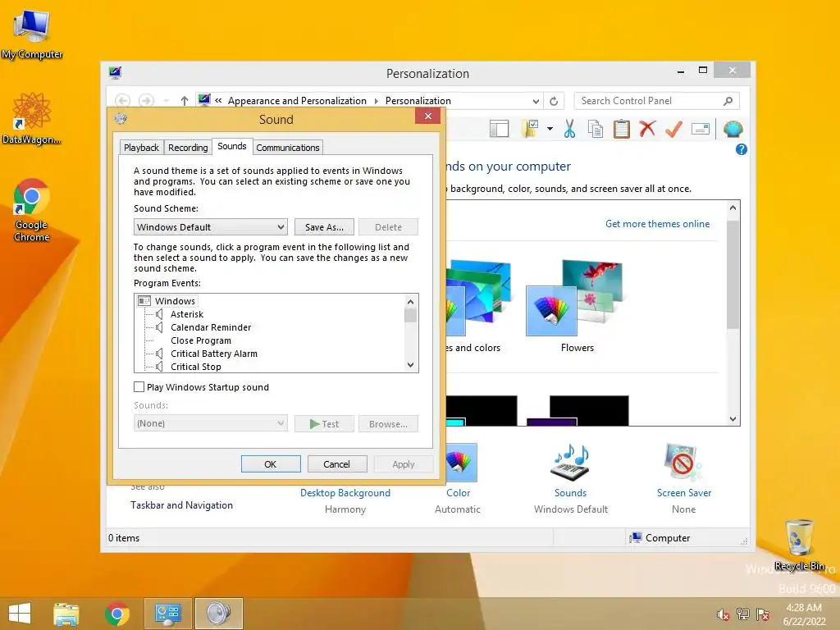Click the Program Events scrollbar down arrow
This screenshot has height=630, width=840.
point(410,365)
